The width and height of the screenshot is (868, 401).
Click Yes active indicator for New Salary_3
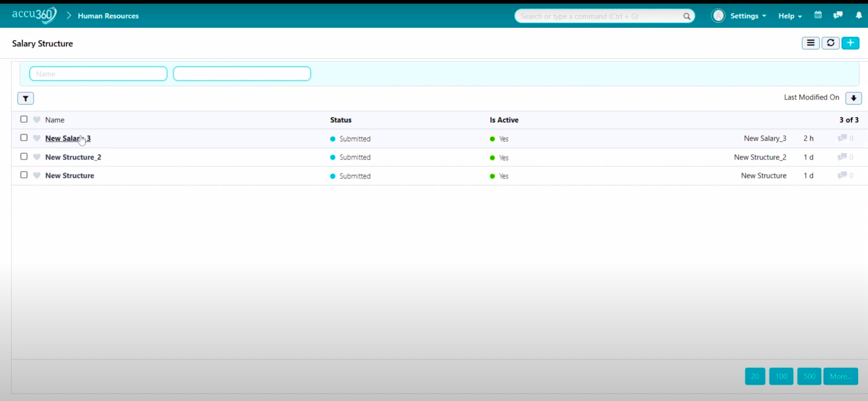pos(499,139)
